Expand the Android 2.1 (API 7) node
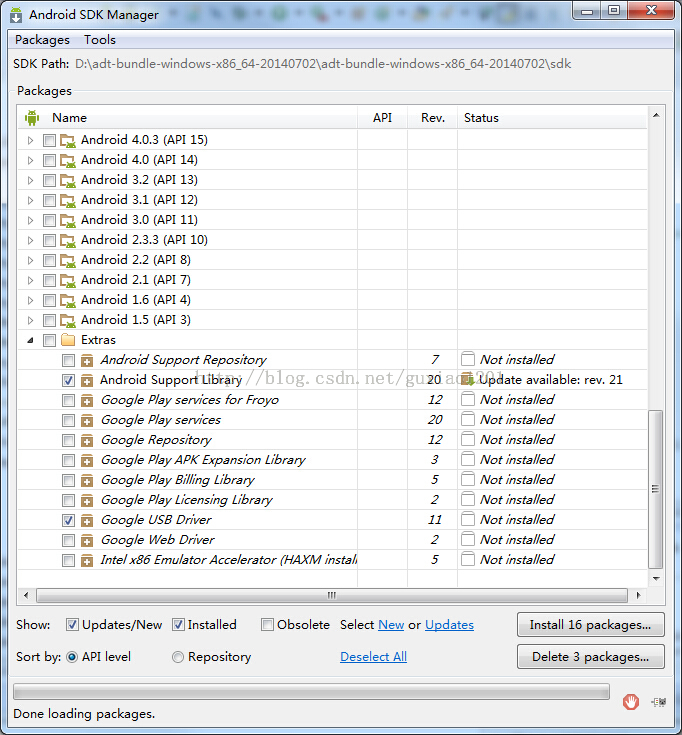 (x=30, y=280)
